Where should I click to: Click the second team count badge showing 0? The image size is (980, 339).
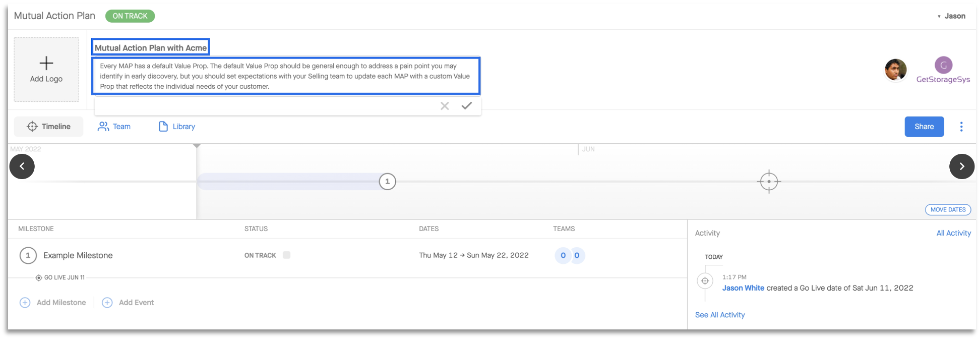click(x=577, y=256)
